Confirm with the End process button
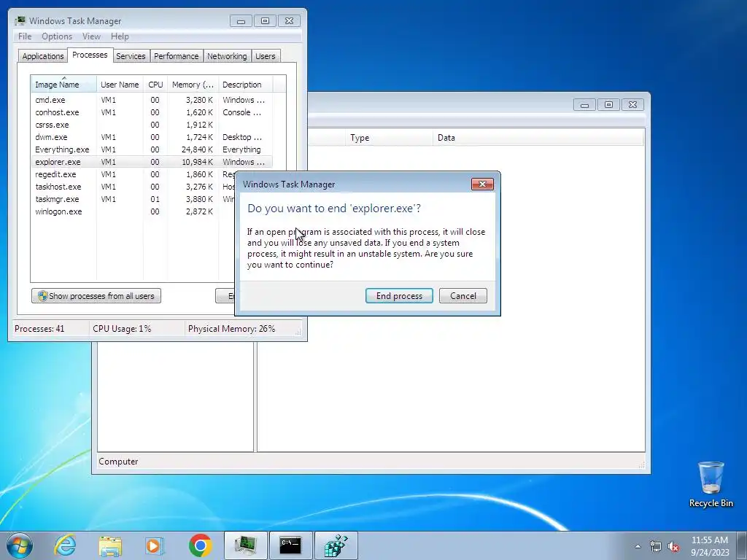The width and height of the screenshot is (747, 560). 399,296
